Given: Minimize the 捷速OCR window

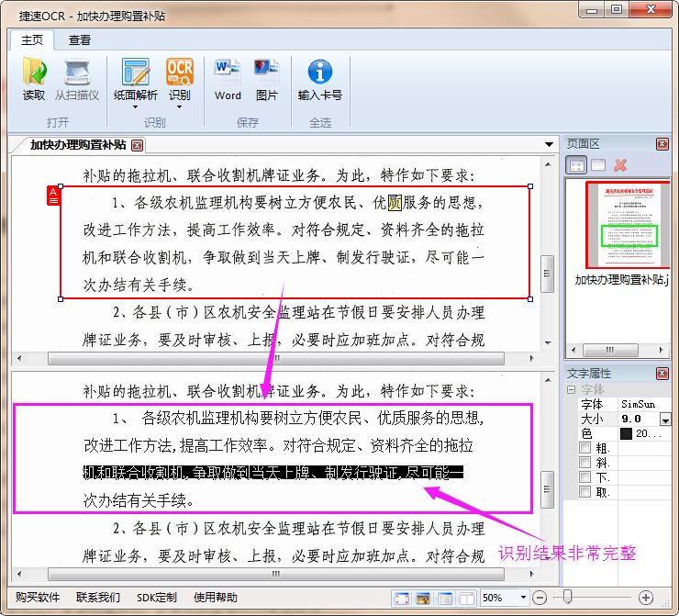Looking at the screenshot, I should coord(592,10).
